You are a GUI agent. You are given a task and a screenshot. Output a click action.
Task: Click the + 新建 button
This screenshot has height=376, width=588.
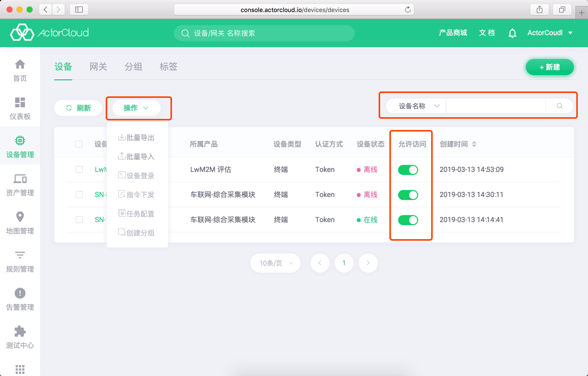point(550,67)
